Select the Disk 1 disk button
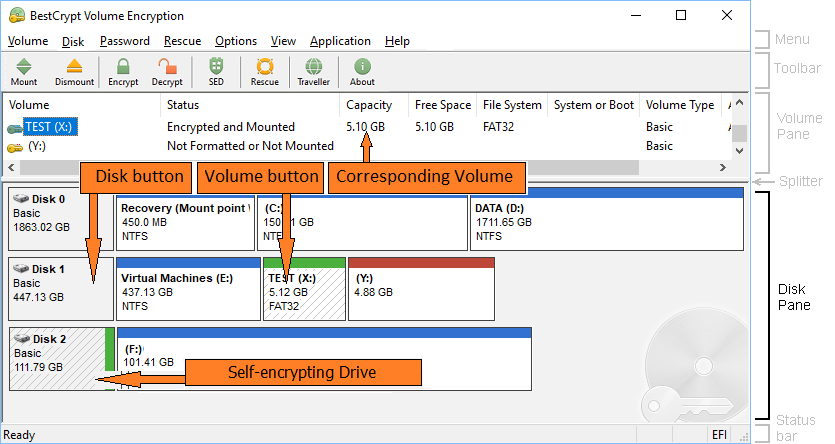Image resolution: width=835 pixels, height=444 pixels. pyautogui.click(x=61, y=289)
